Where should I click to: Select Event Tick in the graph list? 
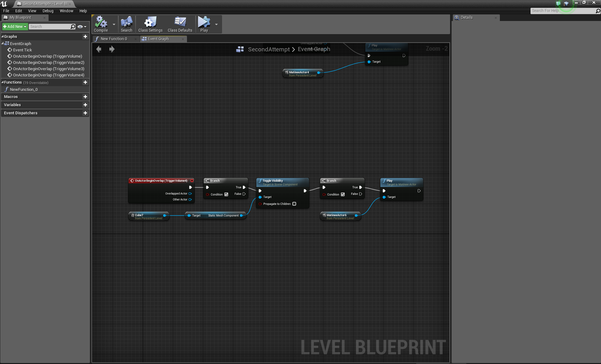click(23, 50)
